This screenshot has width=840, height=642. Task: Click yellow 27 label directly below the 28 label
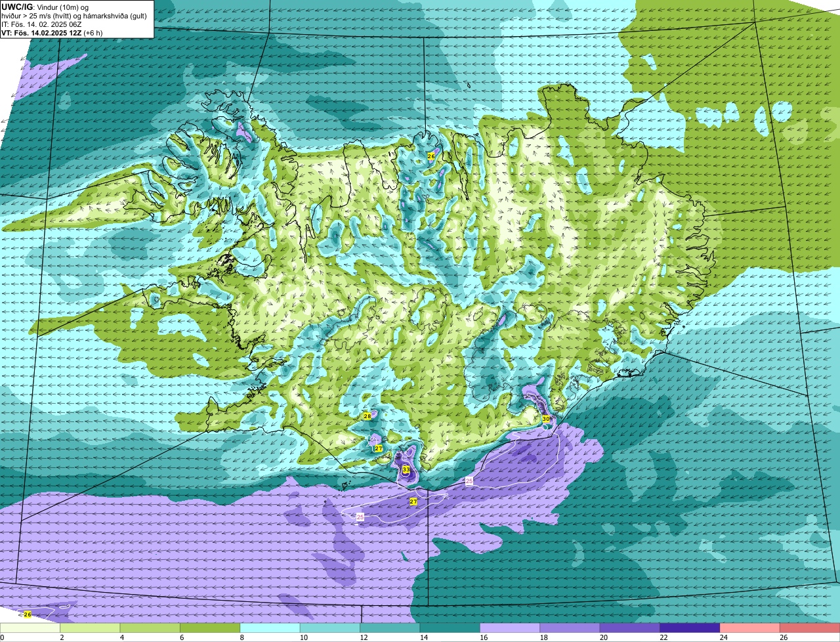(x=379, y=448)
